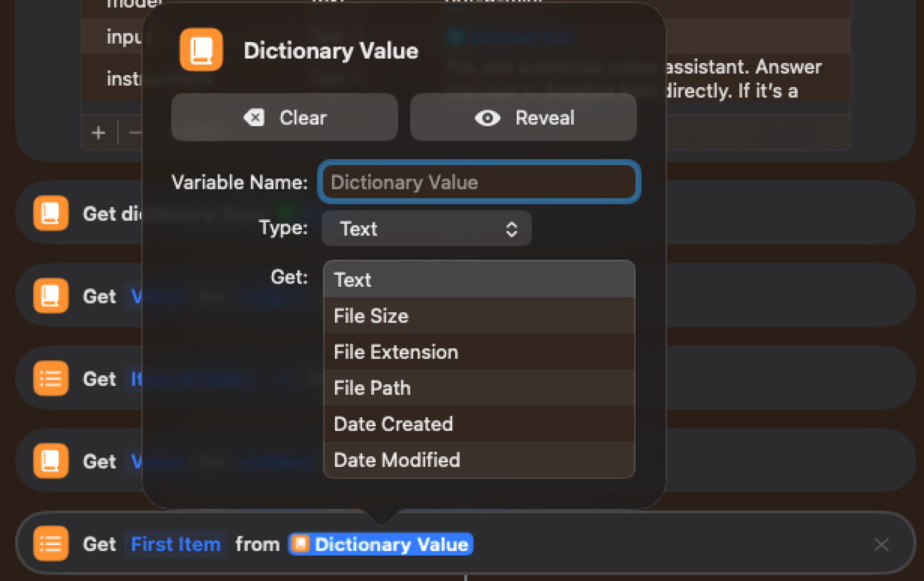The image size is (924, 581).
Task: Click the orange book icon in popover header
Action: click(x=201, y=50)
